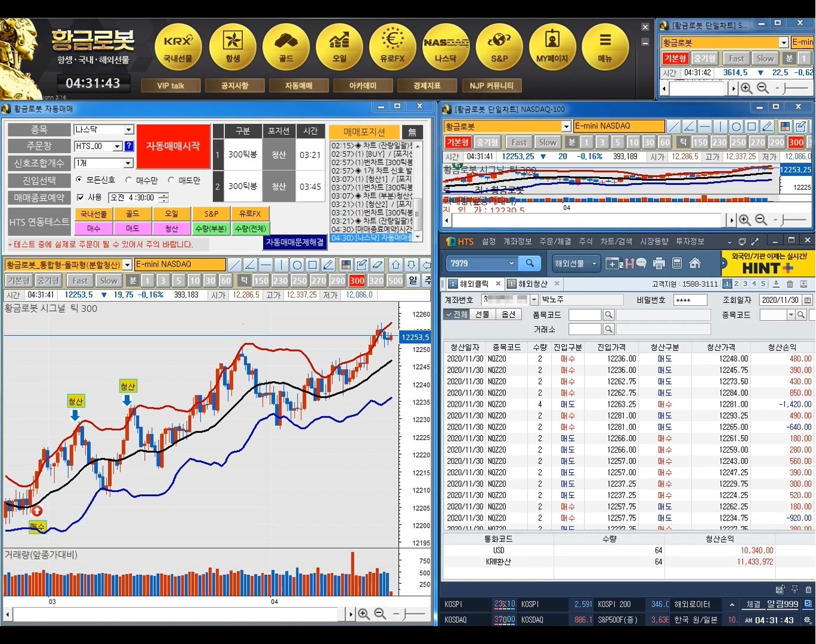Image resolution: width=816 pixels, height=644 pixels.
Task: Open the 신호조합개수 dropdown showing 1개
Action: click(128, 163)
